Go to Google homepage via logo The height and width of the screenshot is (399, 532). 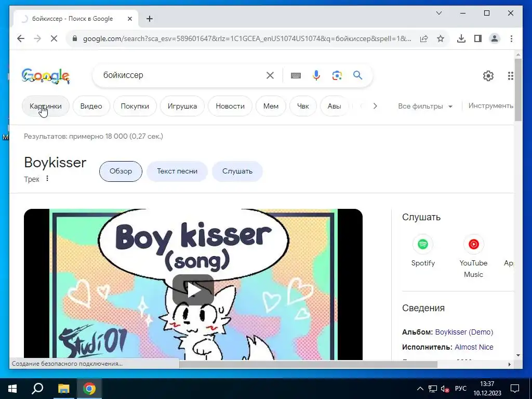pyautogui.click(x=46, y=76)
